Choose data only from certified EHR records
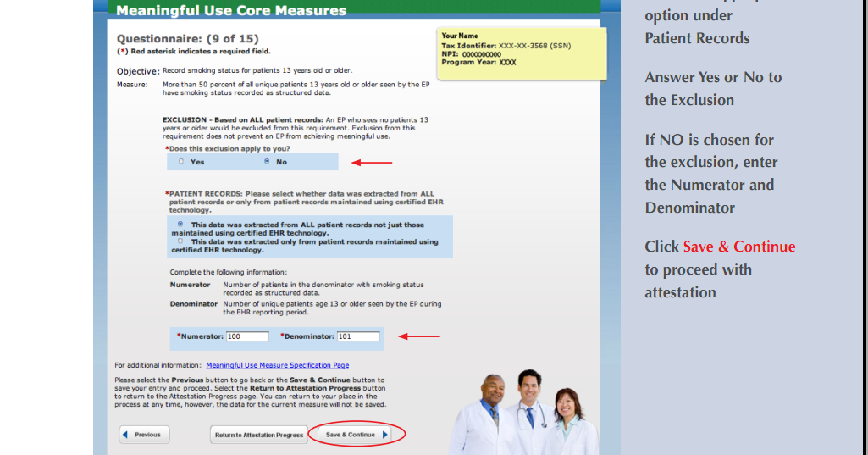This screenshot has height=455, width=868. pos(180,241)
